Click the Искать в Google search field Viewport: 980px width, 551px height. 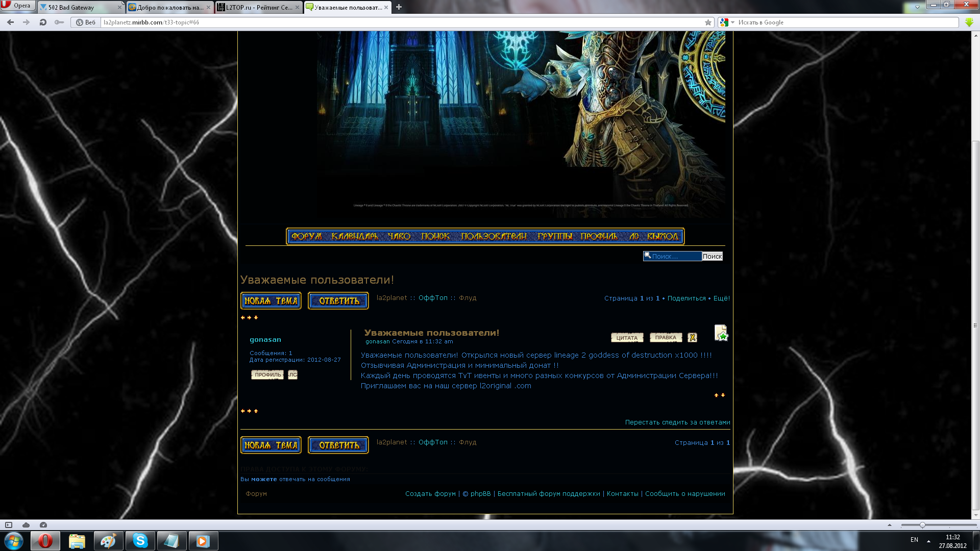pyautogui.click(x=847, y=22)
